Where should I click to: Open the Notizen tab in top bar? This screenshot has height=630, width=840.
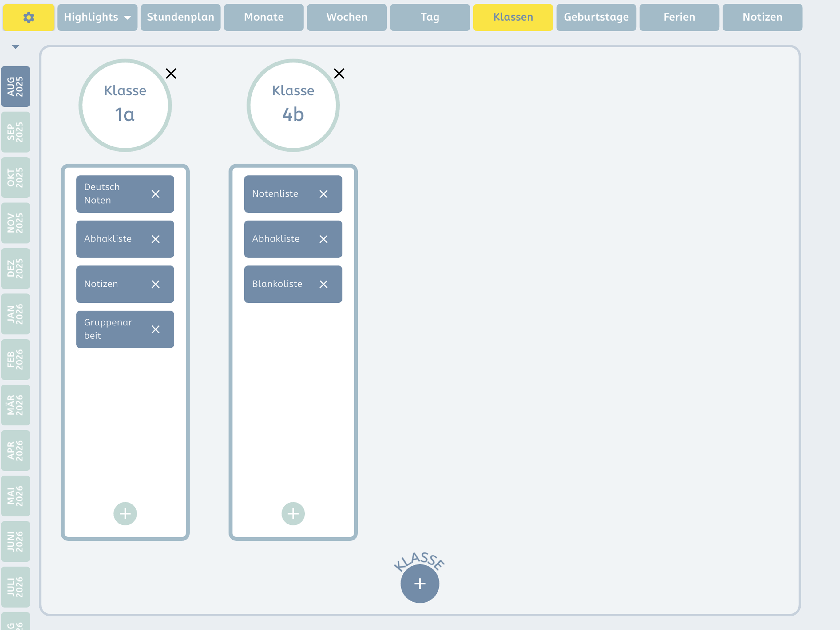[x=763, y=17]
